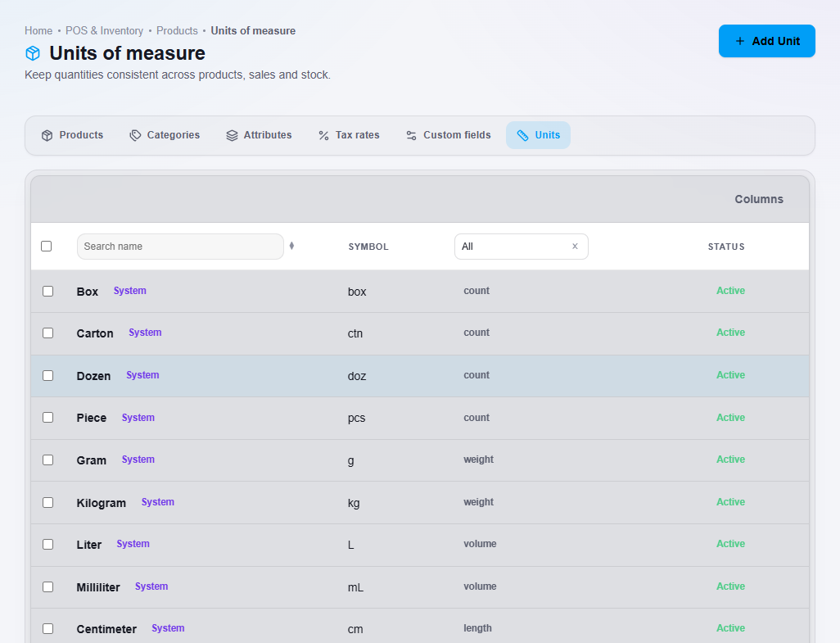Switch to the Products tab
840x643 pixels.
72,136
